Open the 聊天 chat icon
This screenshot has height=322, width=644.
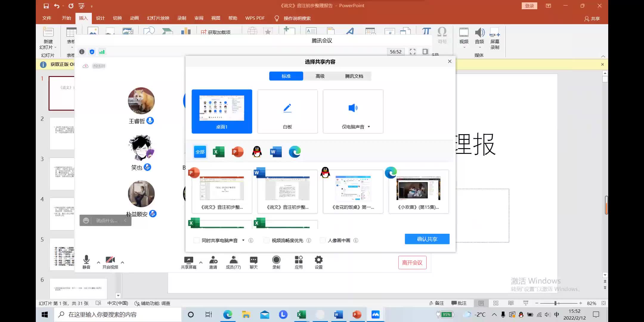[x=254, y=260]
